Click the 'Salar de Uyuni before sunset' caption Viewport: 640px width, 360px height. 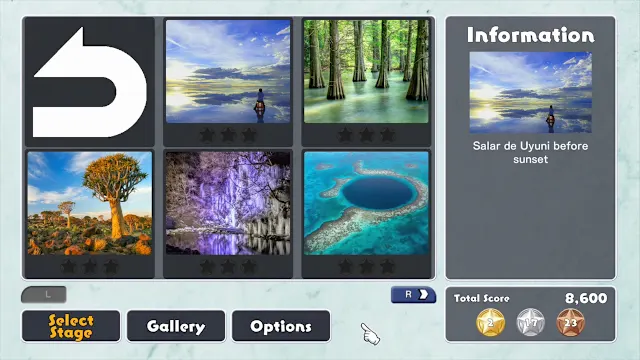pos(530,153)
